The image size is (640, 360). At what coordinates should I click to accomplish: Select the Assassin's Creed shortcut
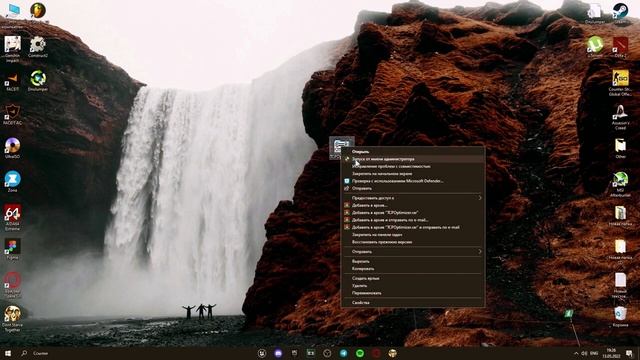tap(620, 117)
